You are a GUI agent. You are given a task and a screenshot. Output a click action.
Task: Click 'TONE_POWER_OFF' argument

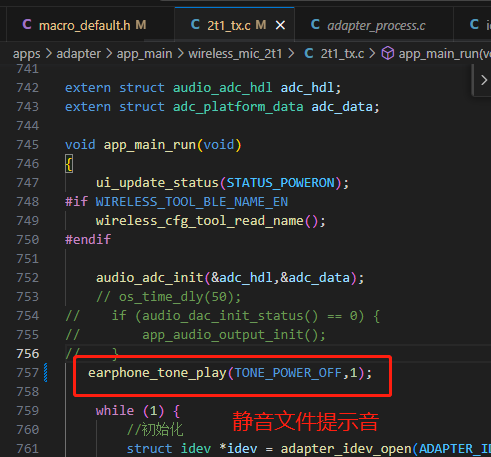288,373
